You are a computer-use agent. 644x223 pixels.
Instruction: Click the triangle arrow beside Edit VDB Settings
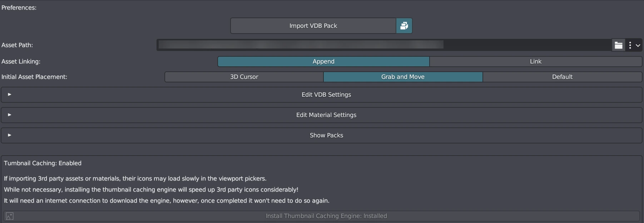10,95
